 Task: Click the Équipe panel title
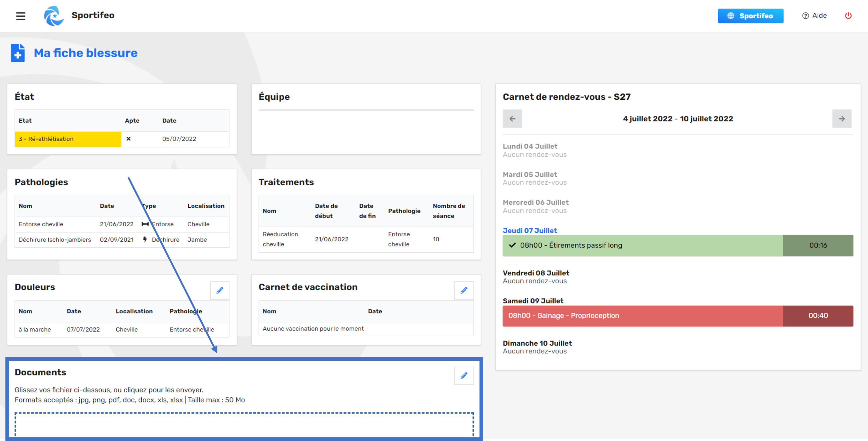tap(274, 97)
